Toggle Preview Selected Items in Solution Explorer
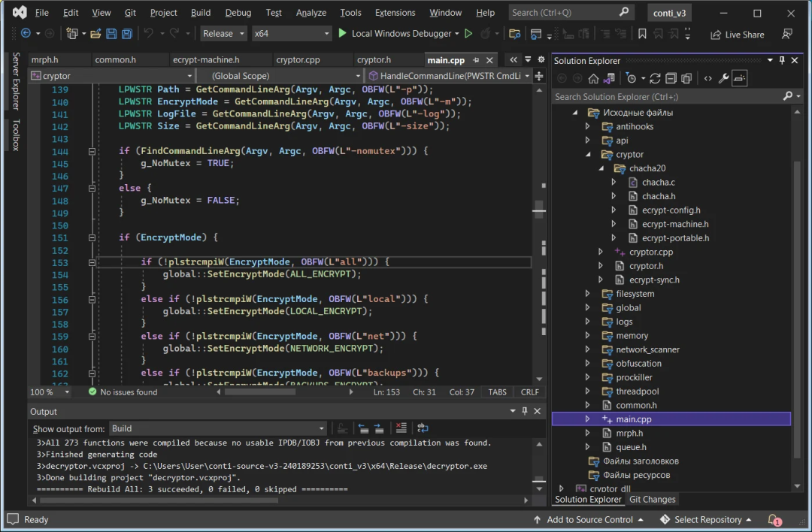 click(740, 78)
